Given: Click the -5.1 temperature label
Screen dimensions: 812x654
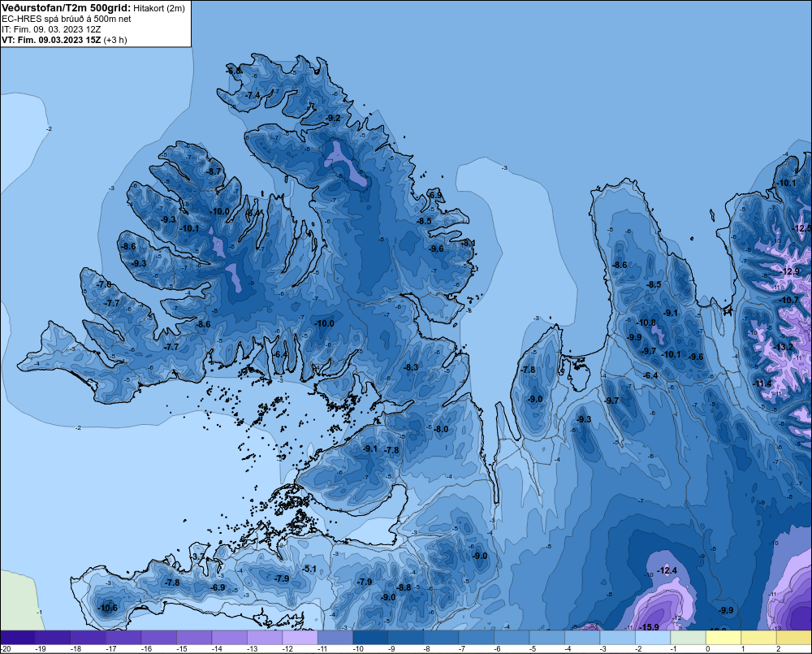Looking at the screenshot, I should tap(309, 569).
